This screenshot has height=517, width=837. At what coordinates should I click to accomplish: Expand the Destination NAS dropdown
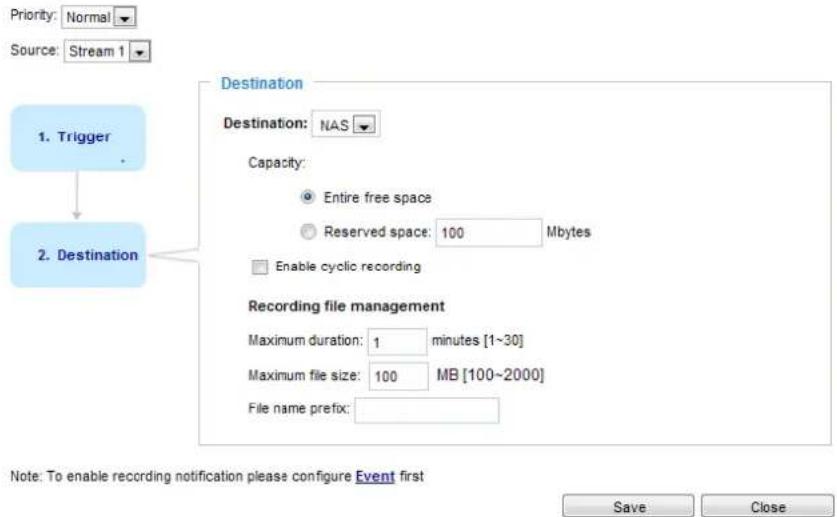[365, 126]
